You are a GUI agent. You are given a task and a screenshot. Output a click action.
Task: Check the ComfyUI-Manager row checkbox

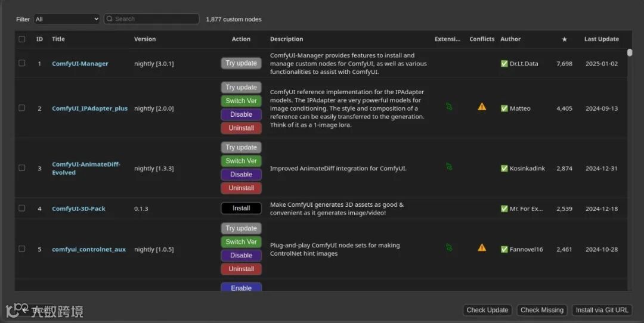coord(22,63)
